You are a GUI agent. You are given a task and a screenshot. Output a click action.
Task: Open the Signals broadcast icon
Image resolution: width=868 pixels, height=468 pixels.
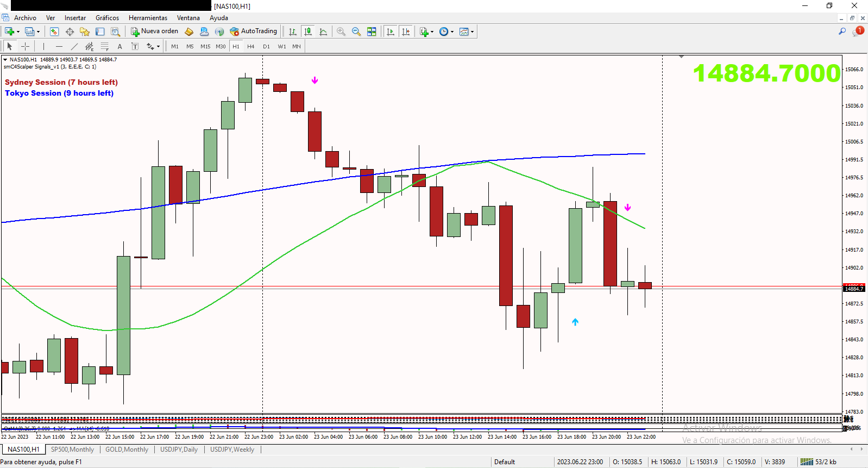[x=219, y=32]
